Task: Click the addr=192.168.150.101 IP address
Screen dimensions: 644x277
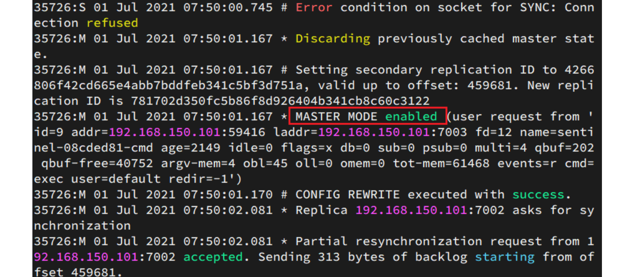Action: click(165, 132)
